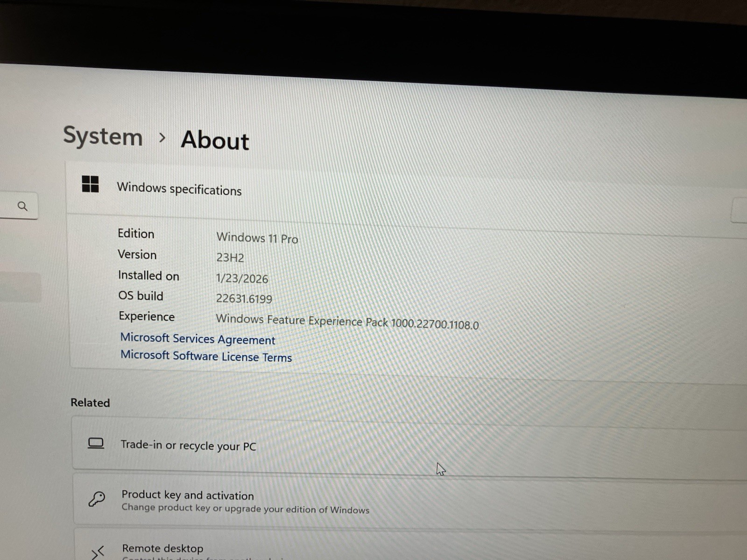Click the Edition label
The height and width of the screenshot is (560, 747).
click(x=136, y=233)
